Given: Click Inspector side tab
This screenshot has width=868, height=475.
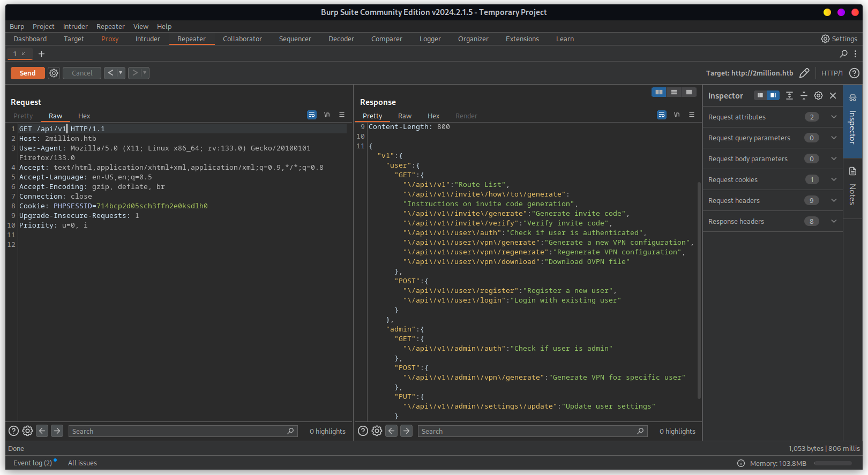Looking at the screenshot, I should (852, 121).
